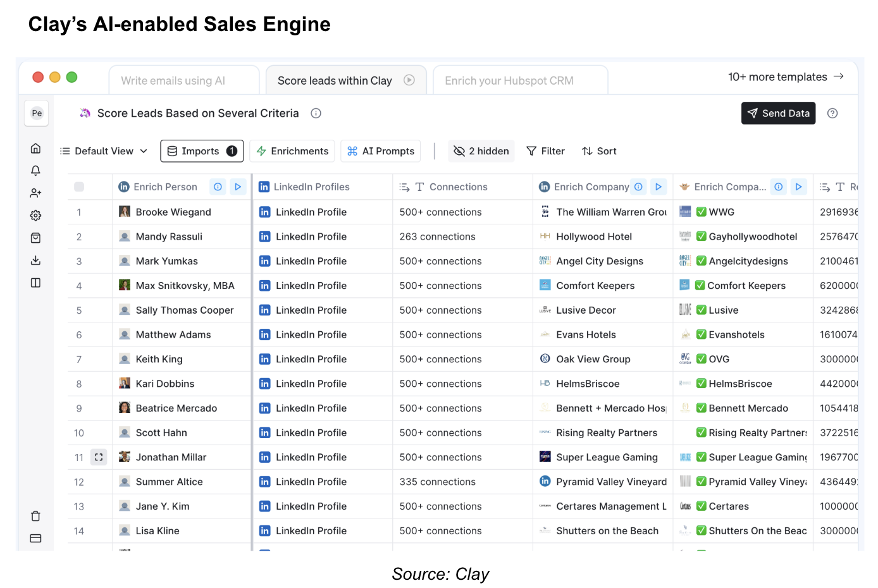Open help question mark icon
The height and width of the screenshot is (588, 878).
[832, 113]
